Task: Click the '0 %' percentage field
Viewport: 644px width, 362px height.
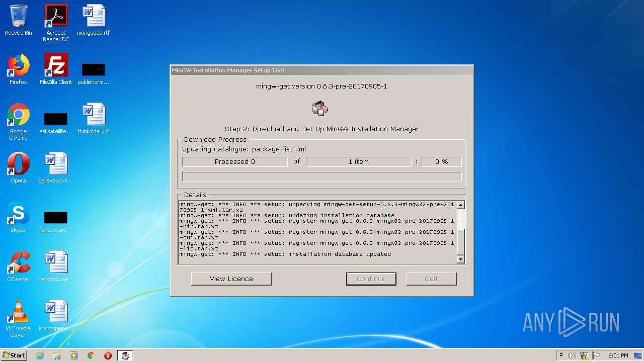Action: (x=442, y=161)
